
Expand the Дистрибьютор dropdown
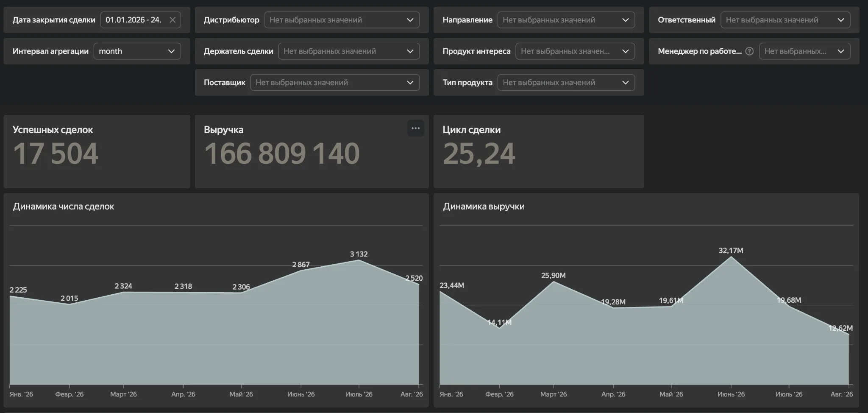coord(342,20)
